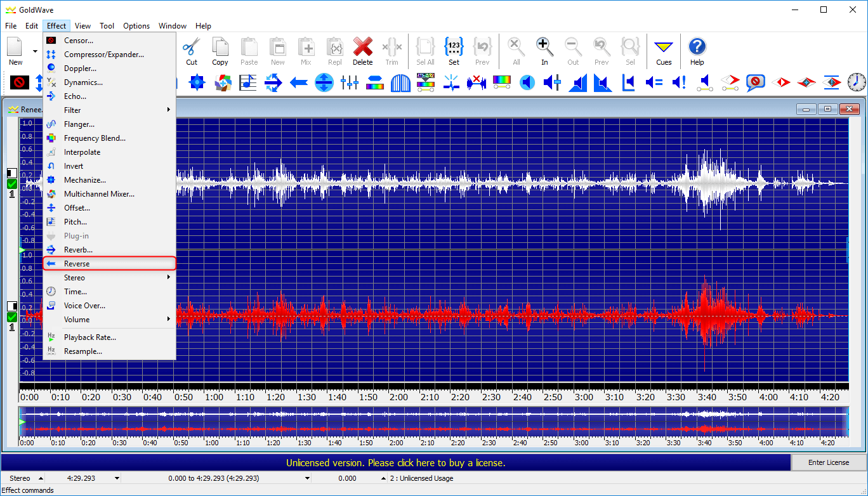The width and height of the screenshot is (868, 496).
Task: Click the speaker with exclamation mark icon
Action: pyautogui.click(x=680, y=82)
